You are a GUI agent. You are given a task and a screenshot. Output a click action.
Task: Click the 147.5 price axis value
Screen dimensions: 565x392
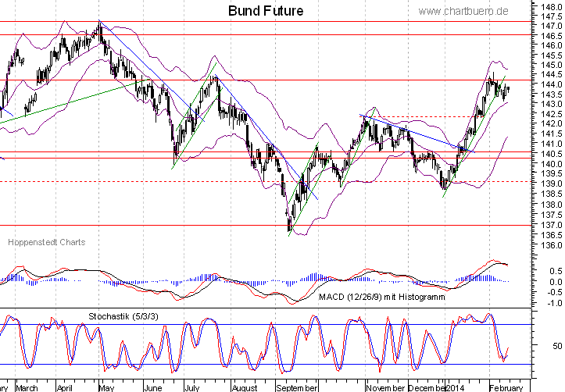pyautogui.click(x=552, y=16)
